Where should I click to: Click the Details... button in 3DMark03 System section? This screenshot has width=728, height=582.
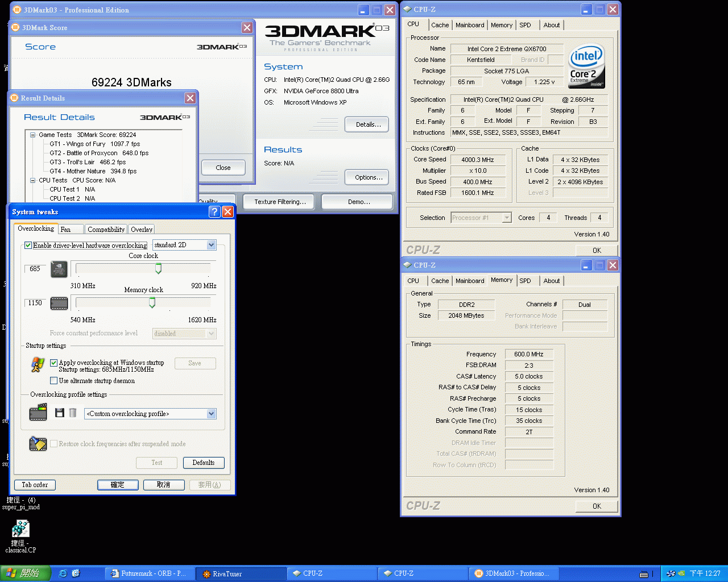tap(367, 124)
